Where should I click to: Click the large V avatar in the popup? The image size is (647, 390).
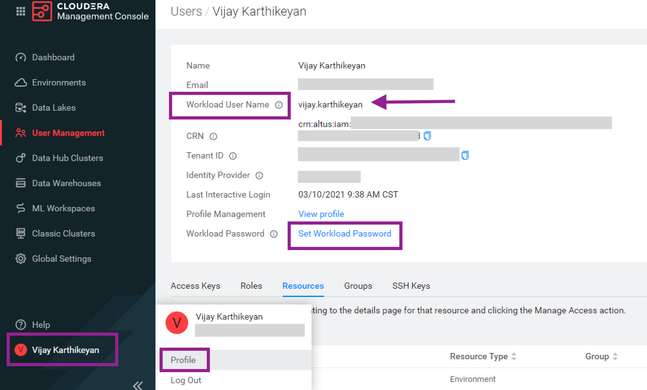click(177, 323)
